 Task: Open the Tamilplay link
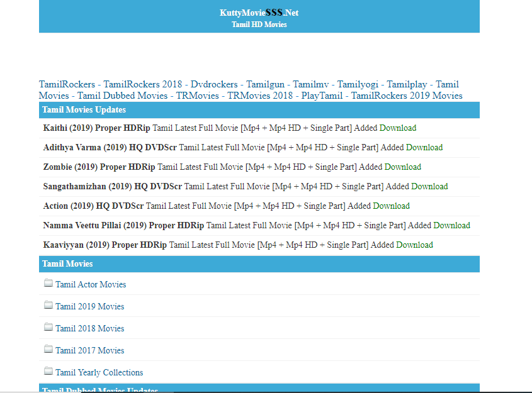pyautogui.click(x=407, y=84)
